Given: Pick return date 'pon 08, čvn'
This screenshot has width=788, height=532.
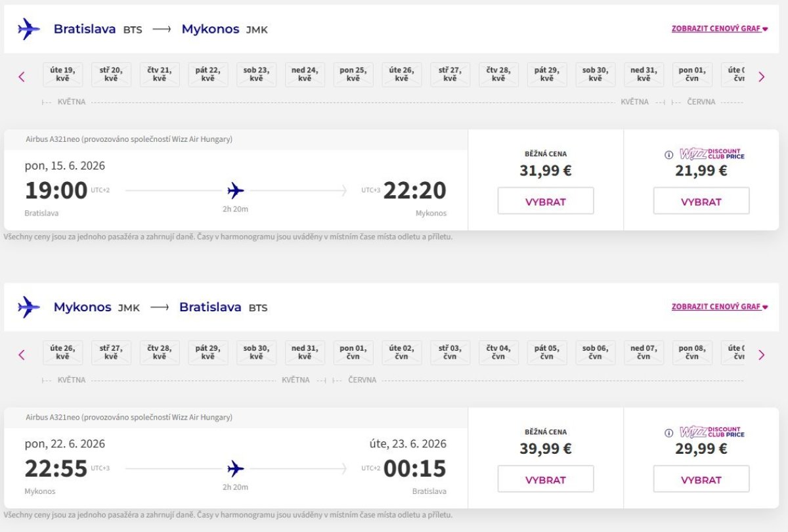Looking at the screenshot, I should click(691, 352).
